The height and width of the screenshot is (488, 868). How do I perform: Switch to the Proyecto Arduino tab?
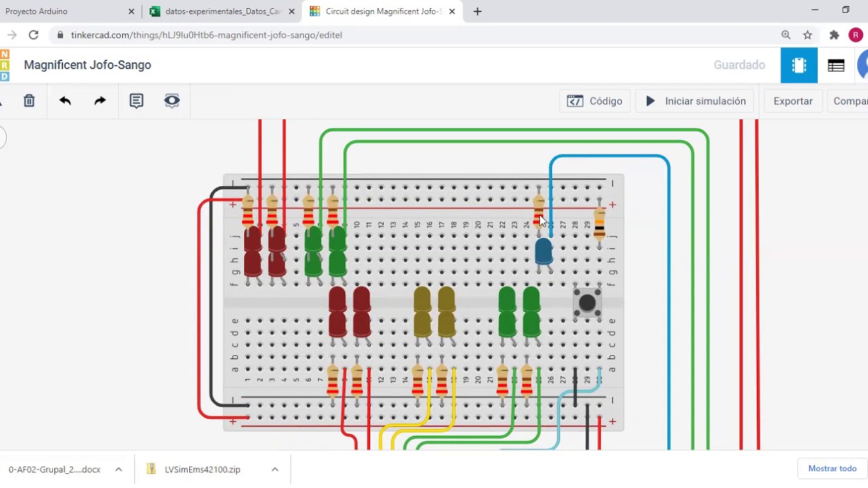tap(64, 12)
